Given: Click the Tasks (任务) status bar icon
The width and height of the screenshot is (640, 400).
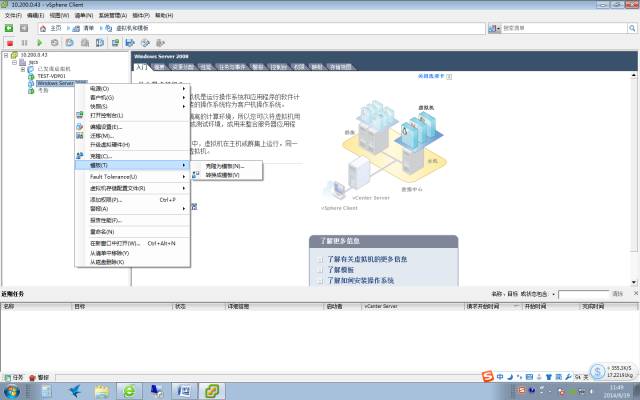Looking at the screenshot, I should coord(7,378).
